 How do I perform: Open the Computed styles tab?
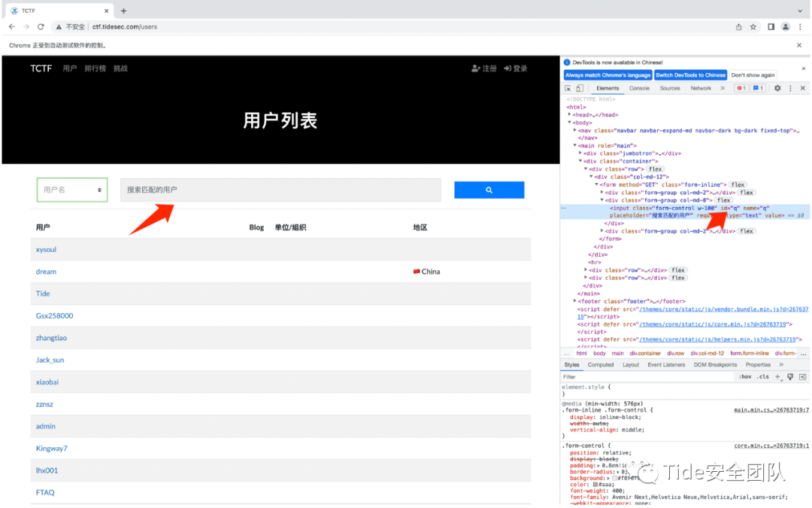[x=600, y=365]
